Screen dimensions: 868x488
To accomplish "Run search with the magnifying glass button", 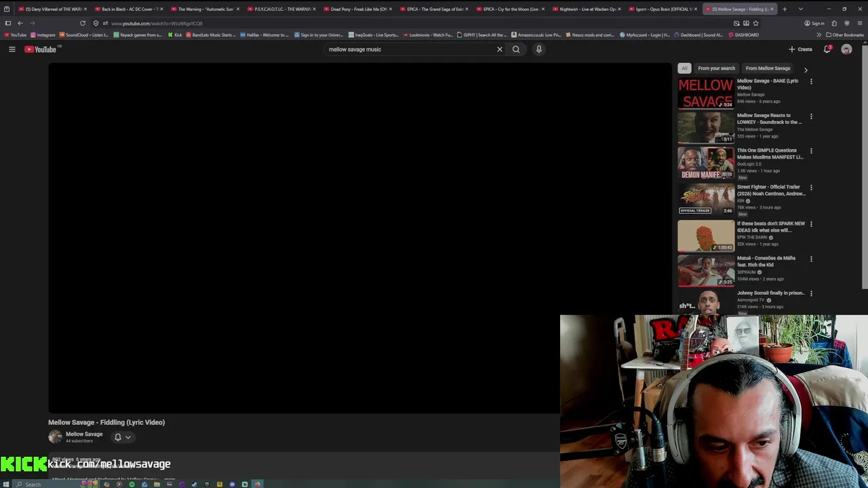I will point(516,49).
